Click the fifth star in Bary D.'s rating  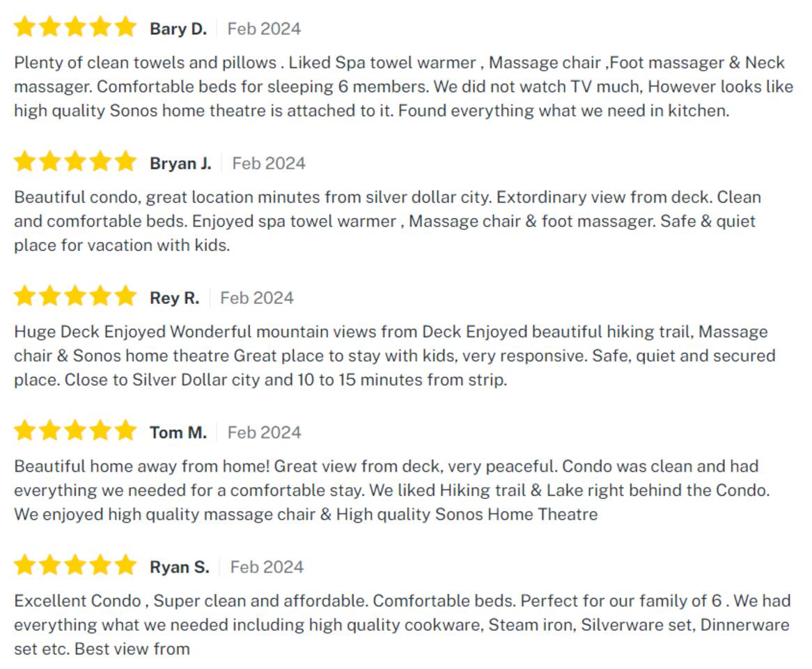coord(125,28)
